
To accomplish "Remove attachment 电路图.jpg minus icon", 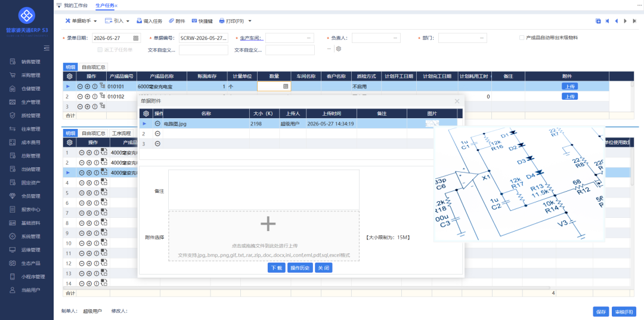I will 157,124.
